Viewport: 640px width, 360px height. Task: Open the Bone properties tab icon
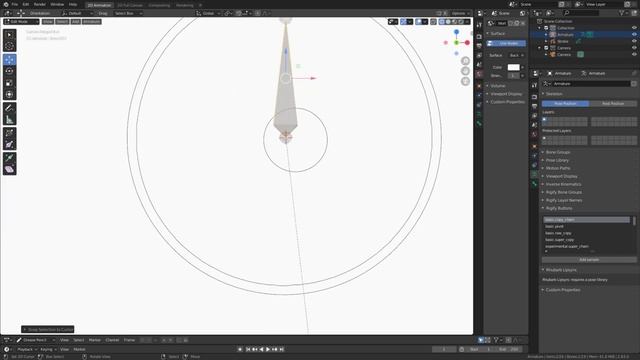534,184
